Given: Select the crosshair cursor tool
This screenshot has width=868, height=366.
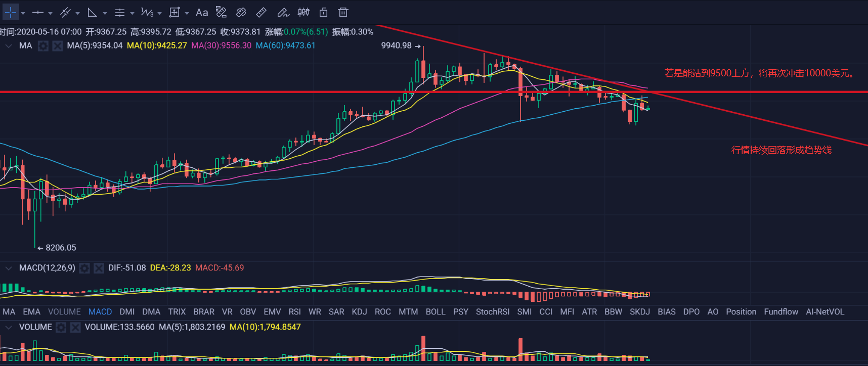Looking at the screenshot, I should (11, 12).
